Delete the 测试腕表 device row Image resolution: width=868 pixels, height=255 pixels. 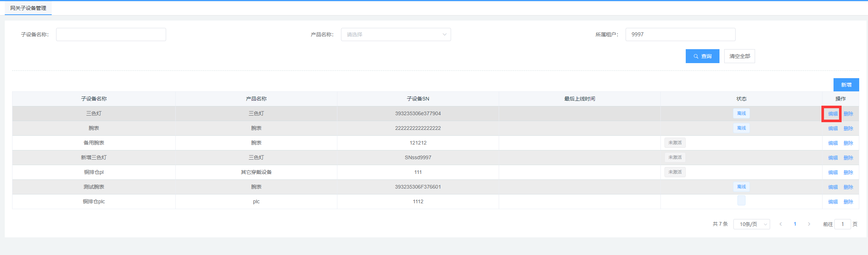[x=848, y=187]
